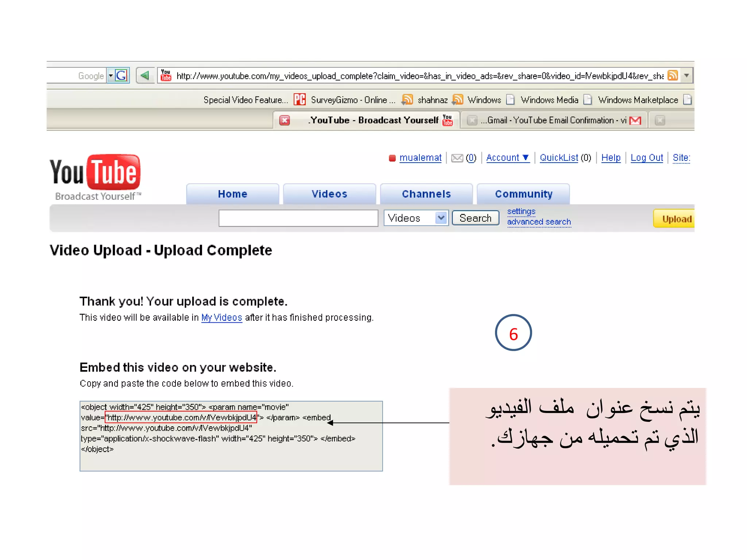The width and height of the screenshot is (747, 560).
Task: Open the SurveyGizmo - Online bookmark
Action: tap(353, 100)
